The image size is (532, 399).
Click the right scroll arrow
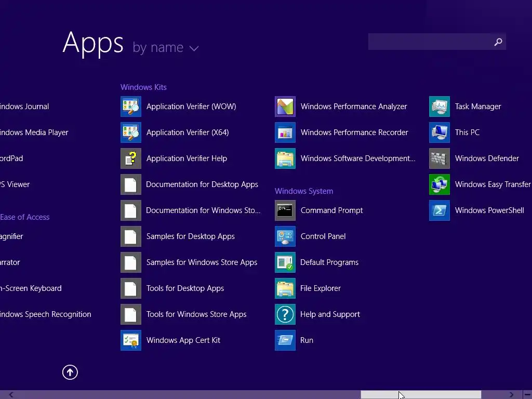(511, 395)
